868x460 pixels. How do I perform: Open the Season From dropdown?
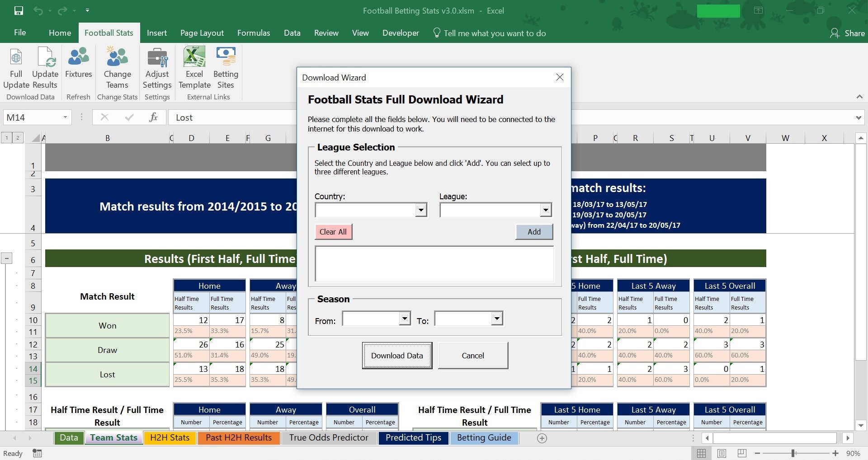[x=404, y=318]
